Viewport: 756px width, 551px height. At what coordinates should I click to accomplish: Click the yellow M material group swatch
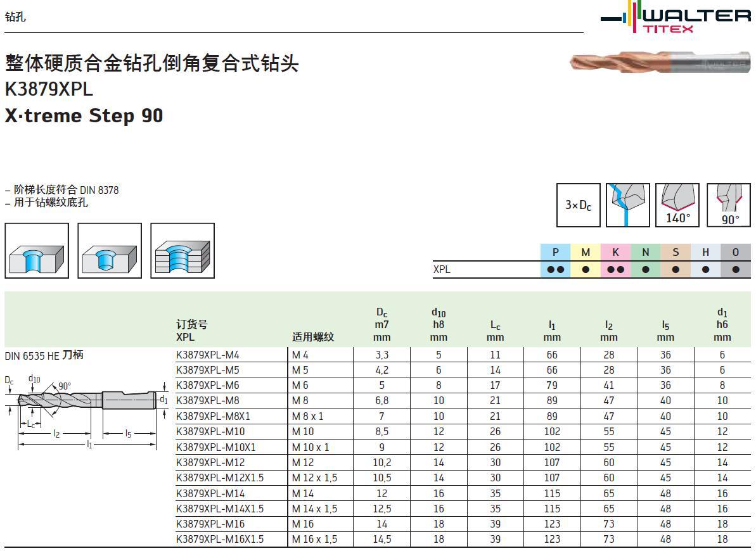(586, 252)
